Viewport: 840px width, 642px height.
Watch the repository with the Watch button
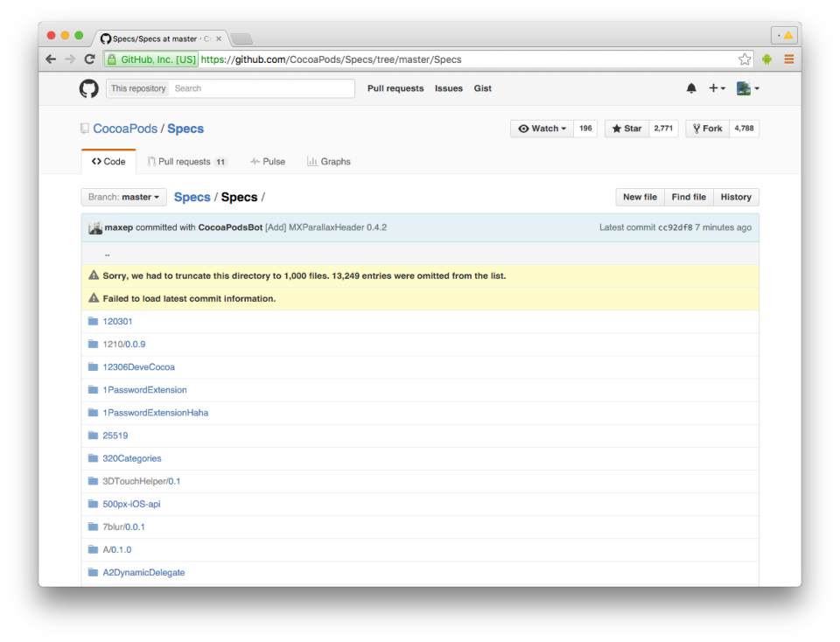(541, 128)
